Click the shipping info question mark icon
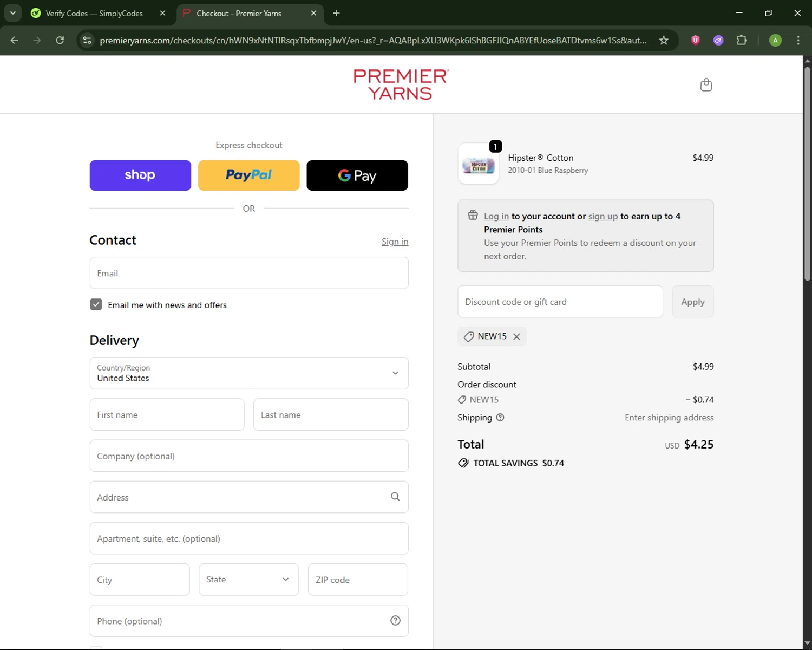Viewport: 812px width, 650px height. (x=500, y=418)
